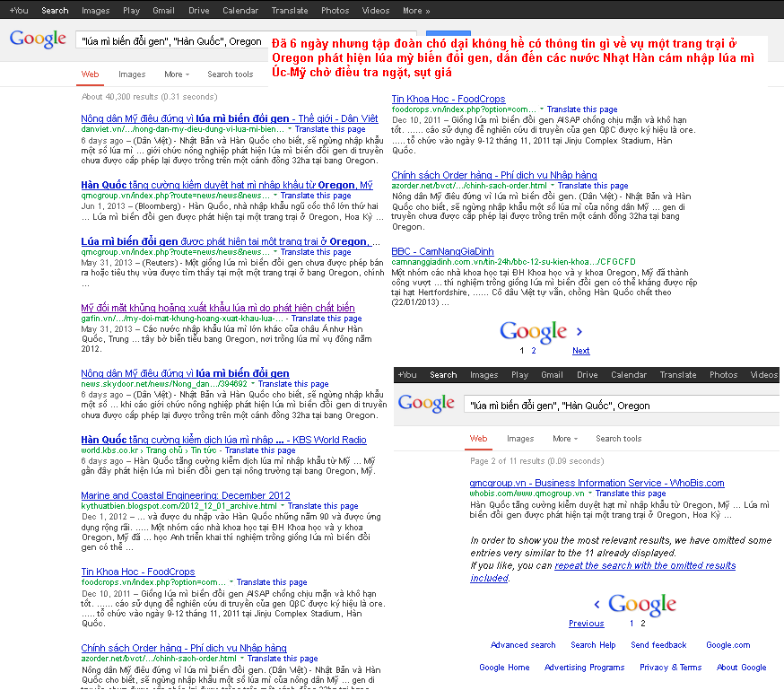Open the dropdown arrow after world.kbs.co.kr Tin tức breadcrumb

pyautogui.click(x=220, y=450)
